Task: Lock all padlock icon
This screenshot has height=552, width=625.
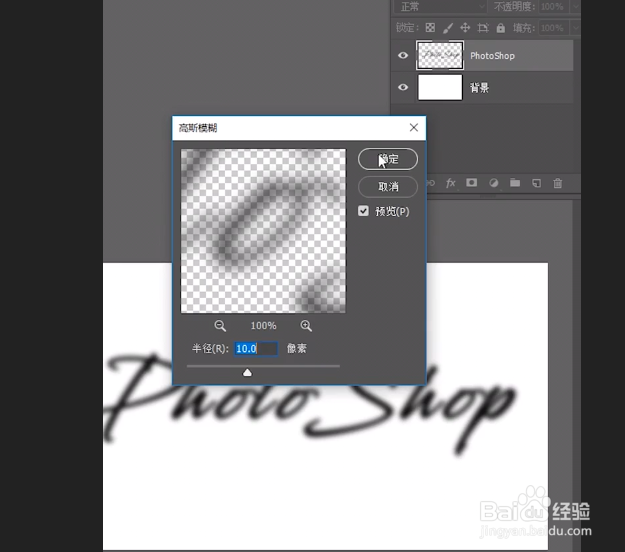Action: [501, 28]
